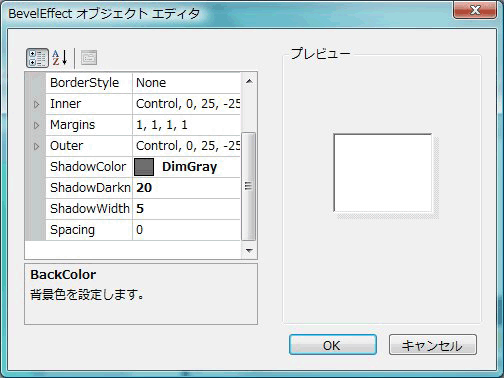The height and width of the screenshot is (378, 504).
Task: Edit the BorderStyle value None
Action: click(x=186, y=83)
